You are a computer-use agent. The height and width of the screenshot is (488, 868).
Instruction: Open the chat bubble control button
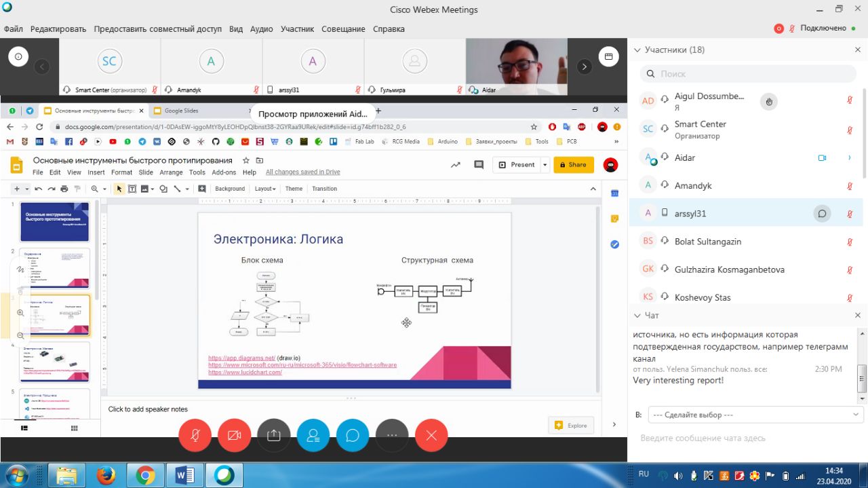353,436
